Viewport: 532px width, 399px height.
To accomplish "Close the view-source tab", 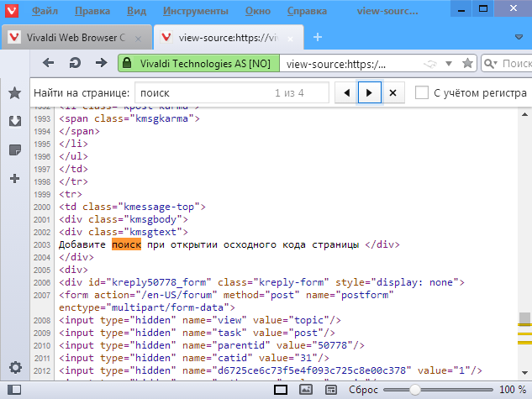I will tap(290, 39).
